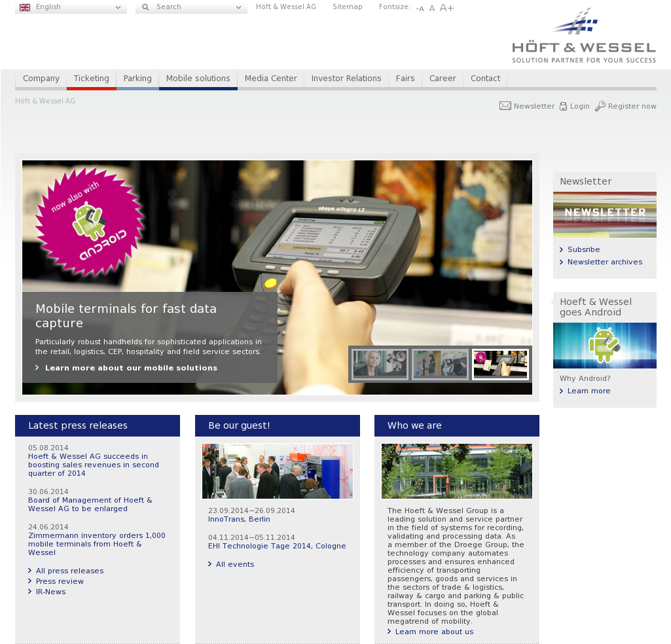671x644 pixels.
Task: Click the Newsletter envelope icon
Action: pos(505,105)
